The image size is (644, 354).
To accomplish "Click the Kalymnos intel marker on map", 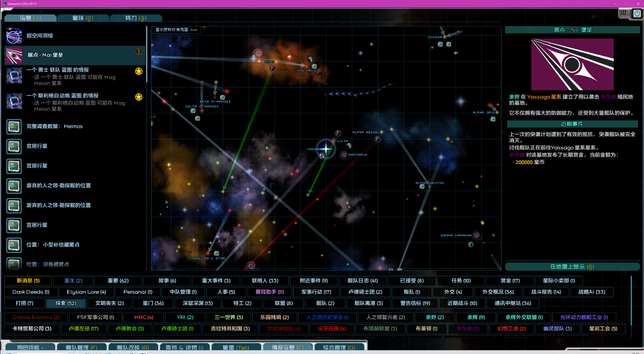I will pyautogui.click(x=314, y=66).
